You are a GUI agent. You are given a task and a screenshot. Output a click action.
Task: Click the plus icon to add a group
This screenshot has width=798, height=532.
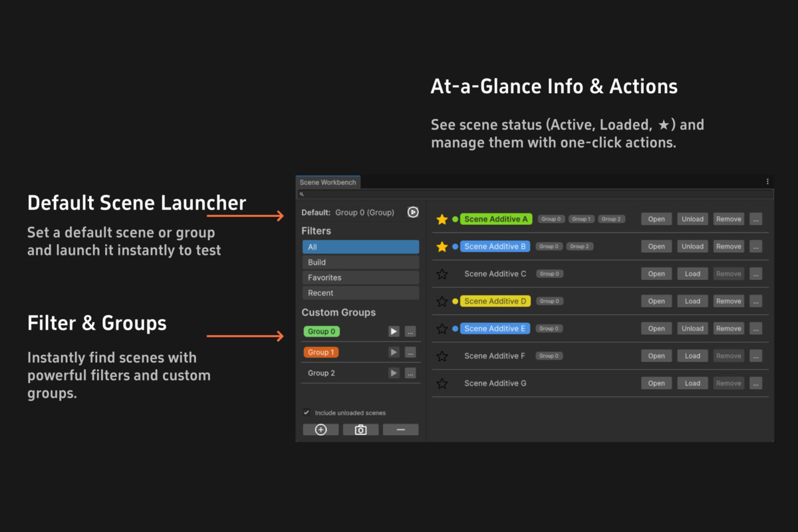[321, 429]
